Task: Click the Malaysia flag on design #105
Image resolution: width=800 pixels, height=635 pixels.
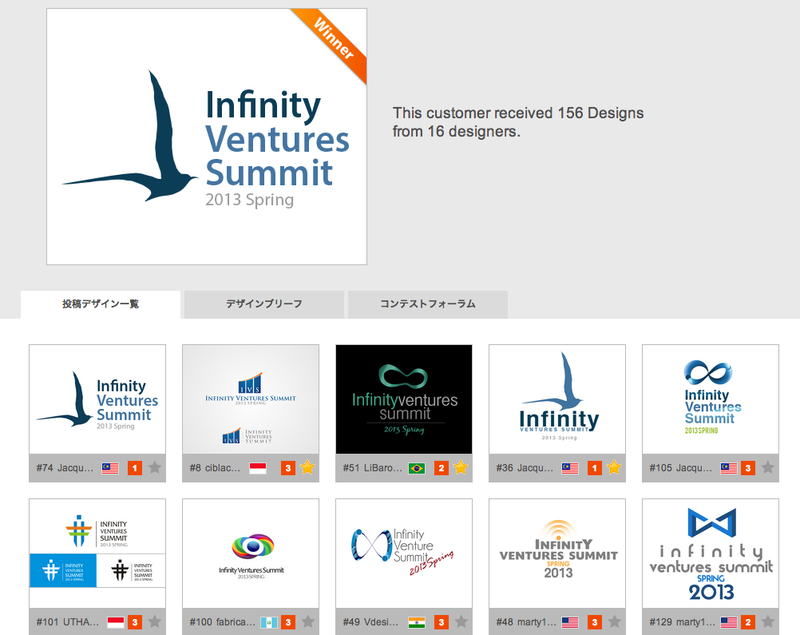Action: pos(729,468)
